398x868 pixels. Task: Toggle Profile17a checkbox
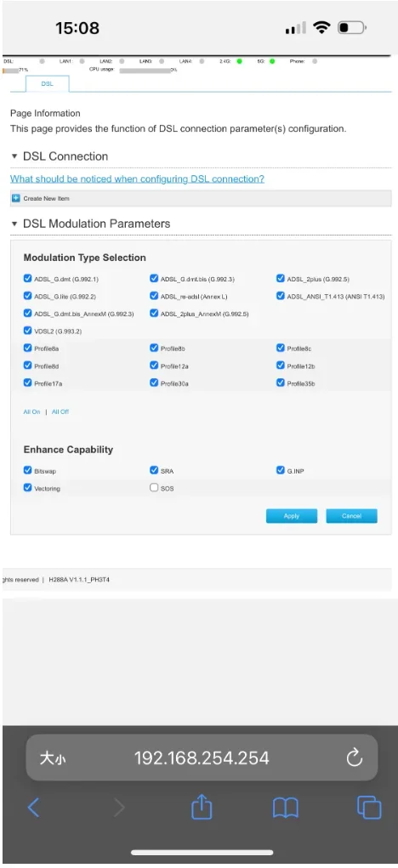[x=28, y=383]
